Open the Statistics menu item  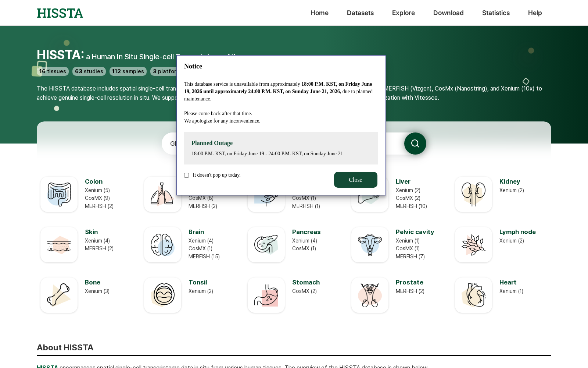tap(496, 13)
